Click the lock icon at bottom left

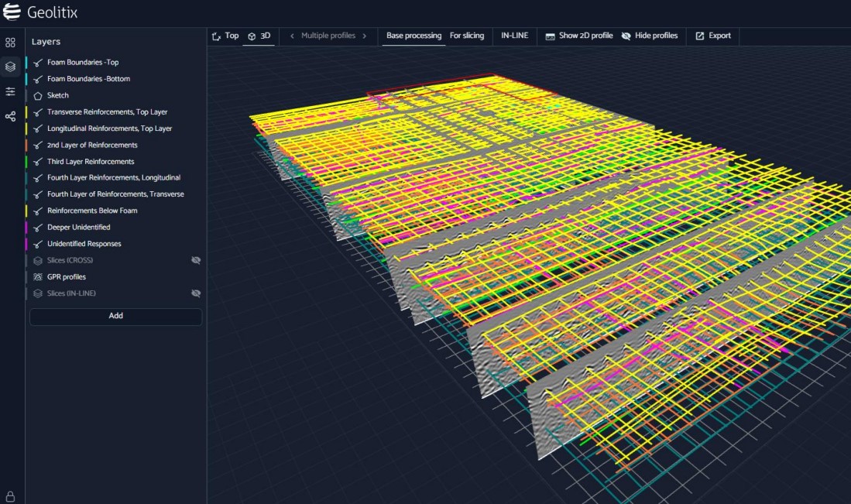pyautogui.click(x=10, y=496)
